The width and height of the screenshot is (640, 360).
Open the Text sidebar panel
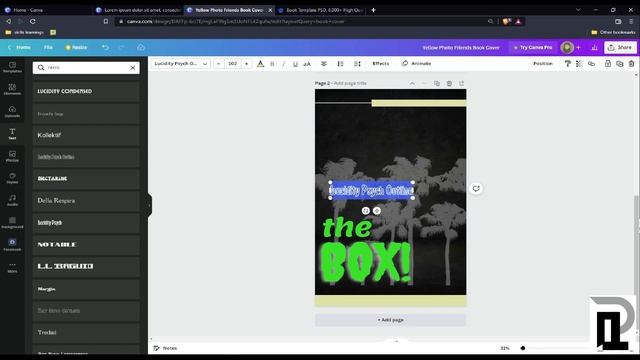coord(12,133)
